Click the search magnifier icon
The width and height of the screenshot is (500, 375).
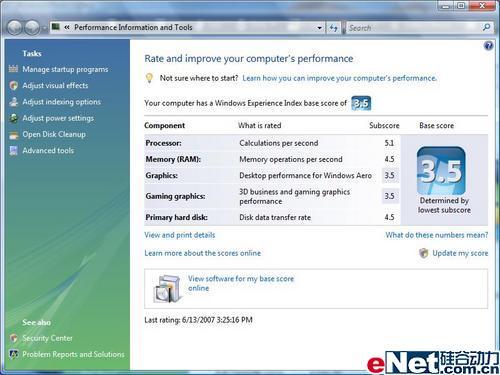tap(486, 27)
